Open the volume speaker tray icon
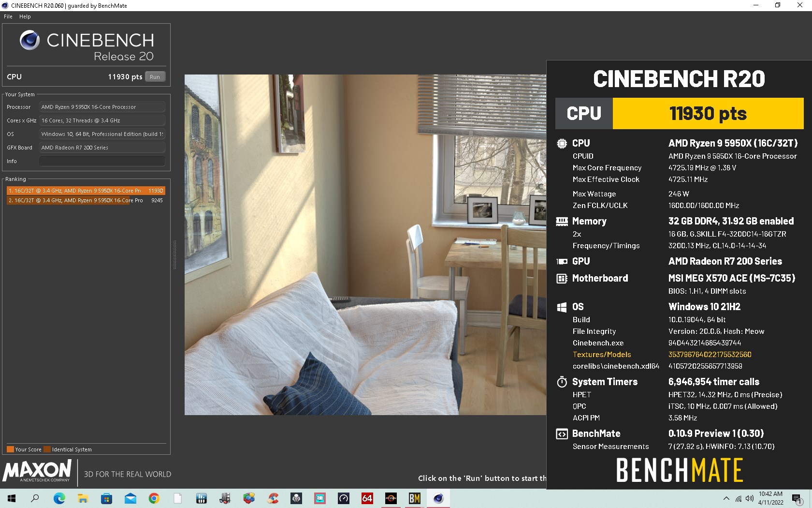 [x=750, y=498]
